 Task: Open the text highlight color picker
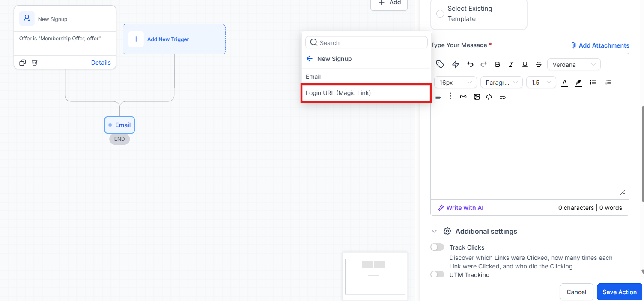[x=578, y=83]
